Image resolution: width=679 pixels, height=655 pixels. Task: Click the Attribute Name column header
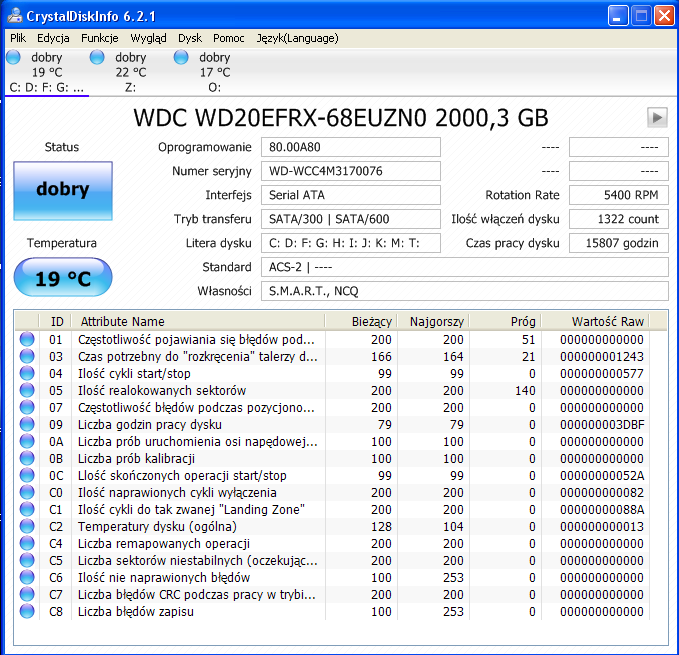(198, 322)
